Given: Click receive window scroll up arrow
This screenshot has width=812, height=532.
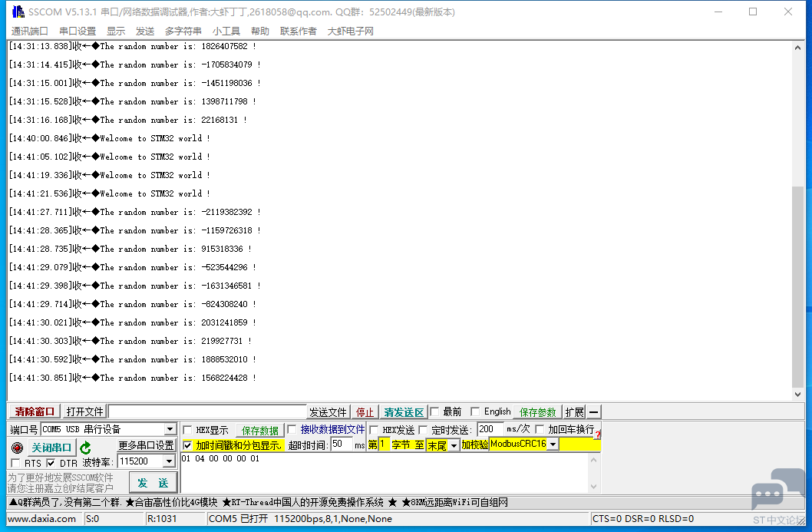Looking at the screenshot, I should (797, 47).
